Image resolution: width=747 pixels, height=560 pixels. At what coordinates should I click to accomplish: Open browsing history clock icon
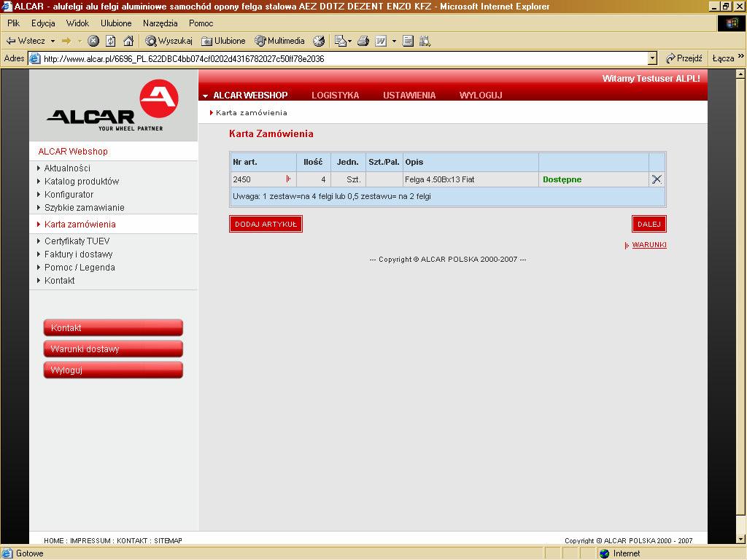pos(319,41)
